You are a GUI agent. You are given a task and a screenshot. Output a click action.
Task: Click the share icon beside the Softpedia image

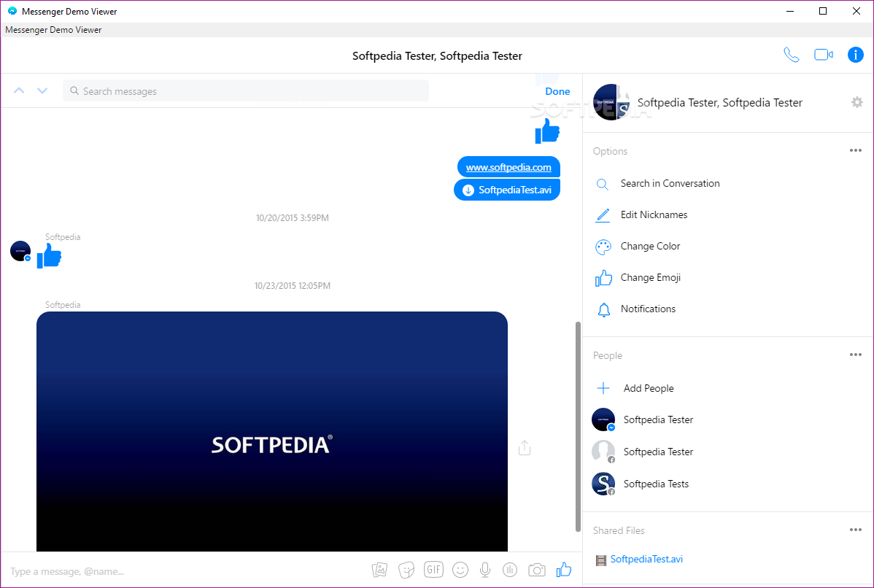(525, 448)
